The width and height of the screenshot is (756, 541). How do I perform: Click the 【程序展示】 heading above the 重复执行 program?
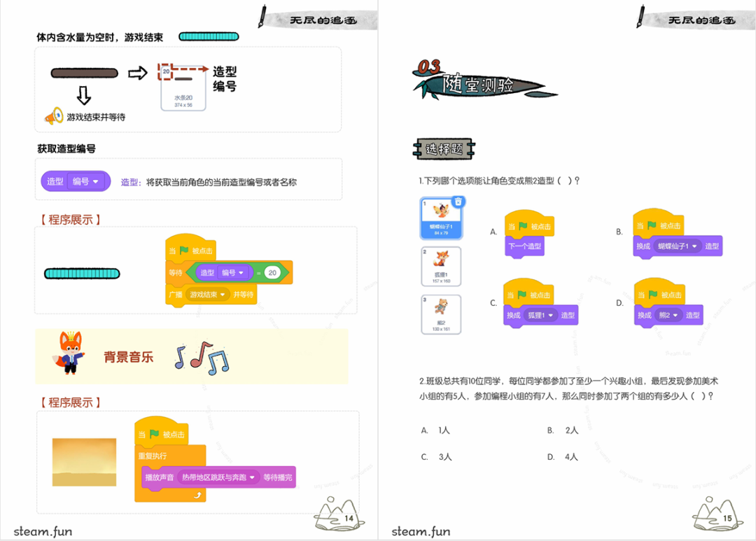[x=71, y=402]
